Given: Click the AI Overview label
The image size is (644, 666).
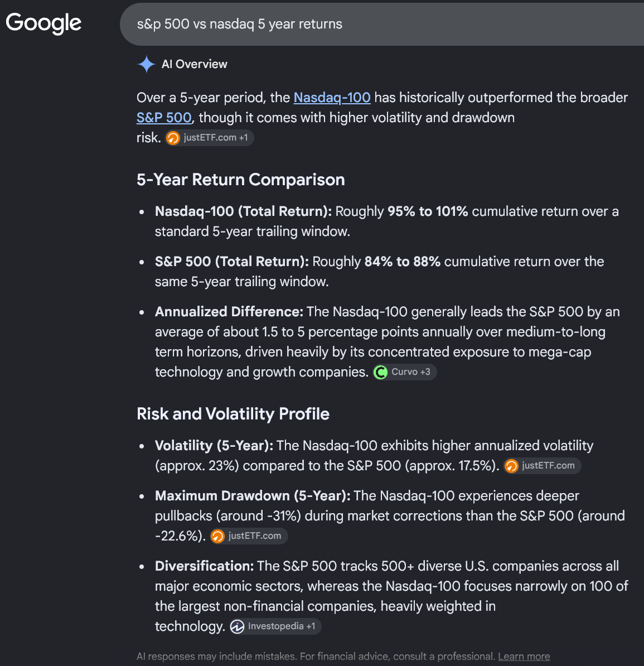Looking at the screenshot, I should (x=195, y=64).
